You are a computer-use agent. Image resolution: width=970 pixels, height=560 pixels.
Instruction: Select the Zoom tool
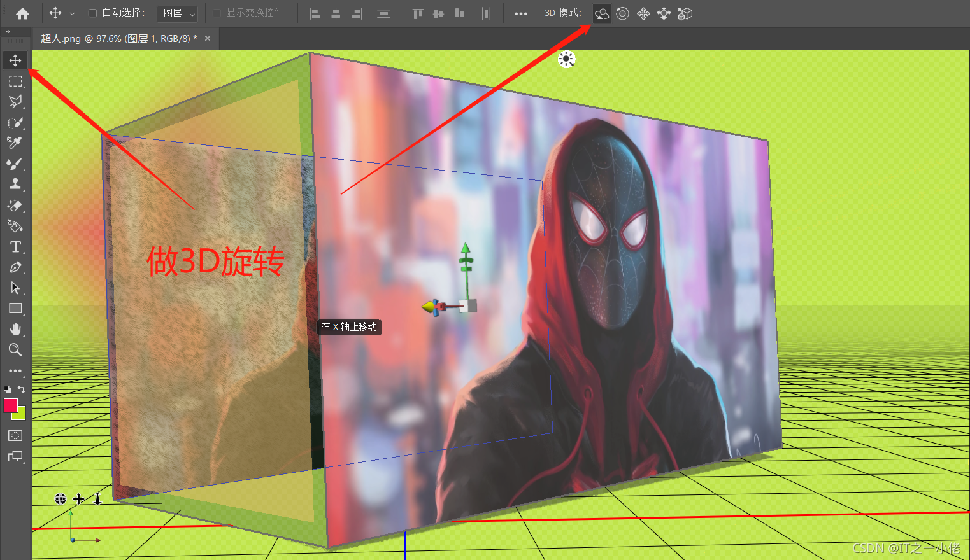click(15, 349)
